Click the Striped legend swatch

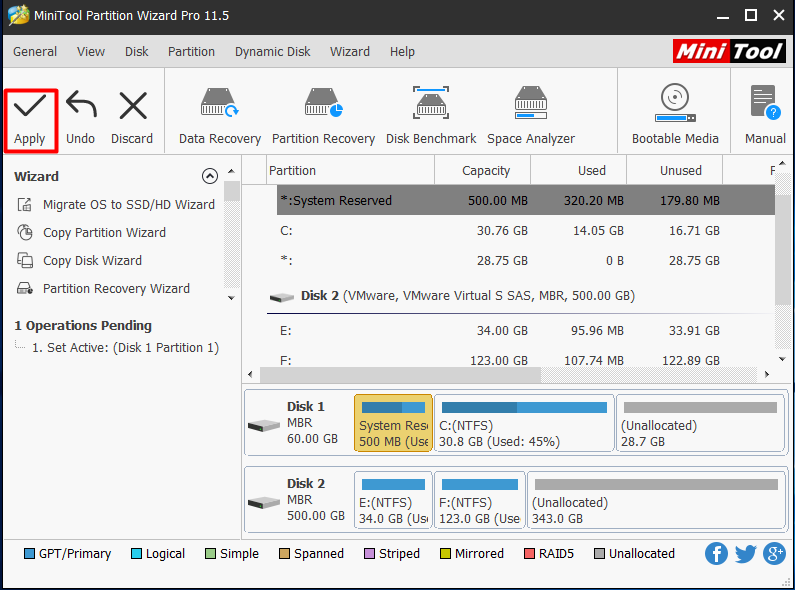coord(370,554)
